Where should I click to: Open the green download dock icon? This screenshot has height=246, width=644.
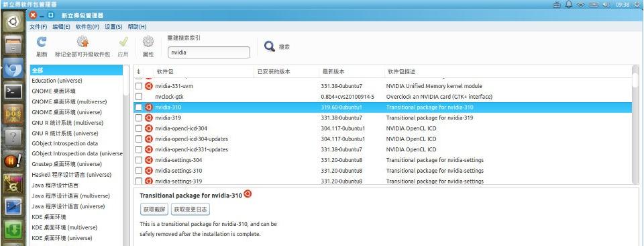pyautogui.click(x=13, y=230)
